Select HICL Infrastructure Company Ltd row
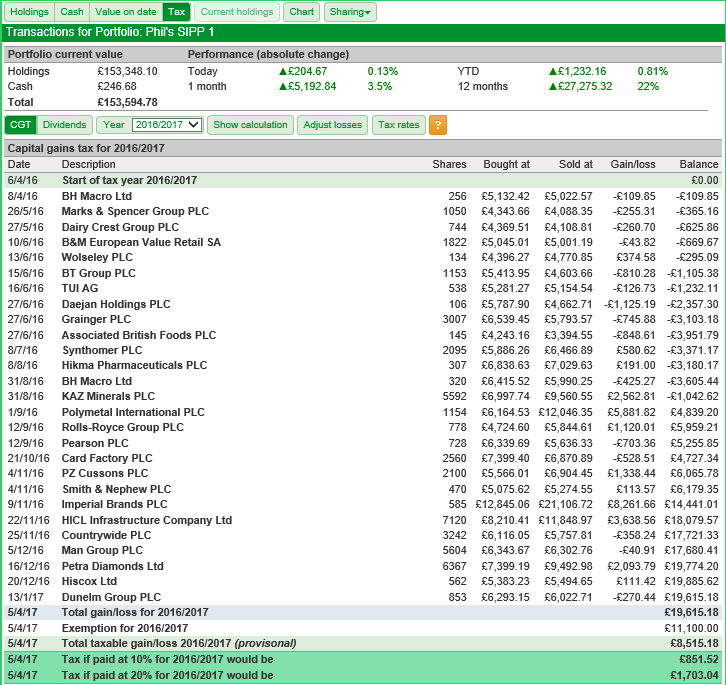Image resolution: width=726 pixels, height=685 pixels. coord(363,520)
